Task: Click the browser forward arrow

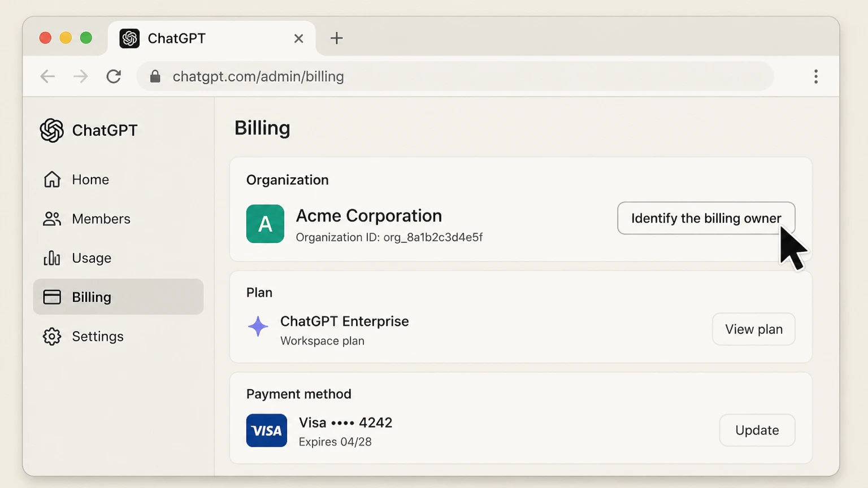Action: point(81,76)
